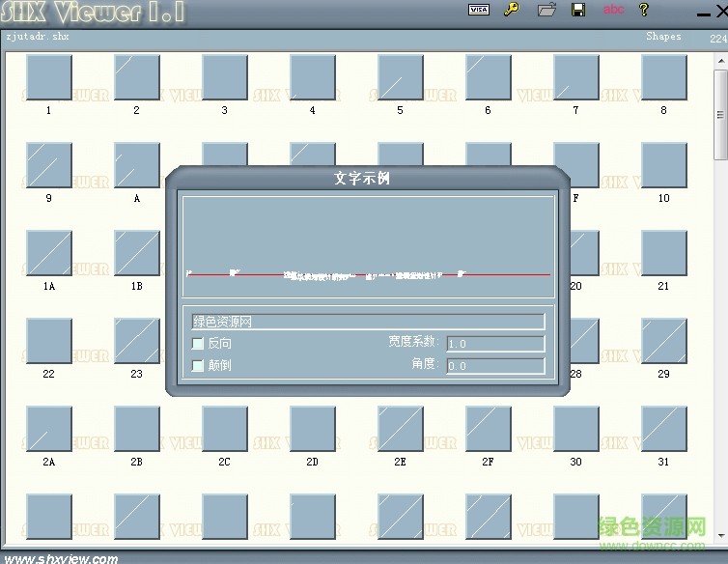Select shape thumbnail 4
This screenshot has width=728, height=564.
(313, 77)
